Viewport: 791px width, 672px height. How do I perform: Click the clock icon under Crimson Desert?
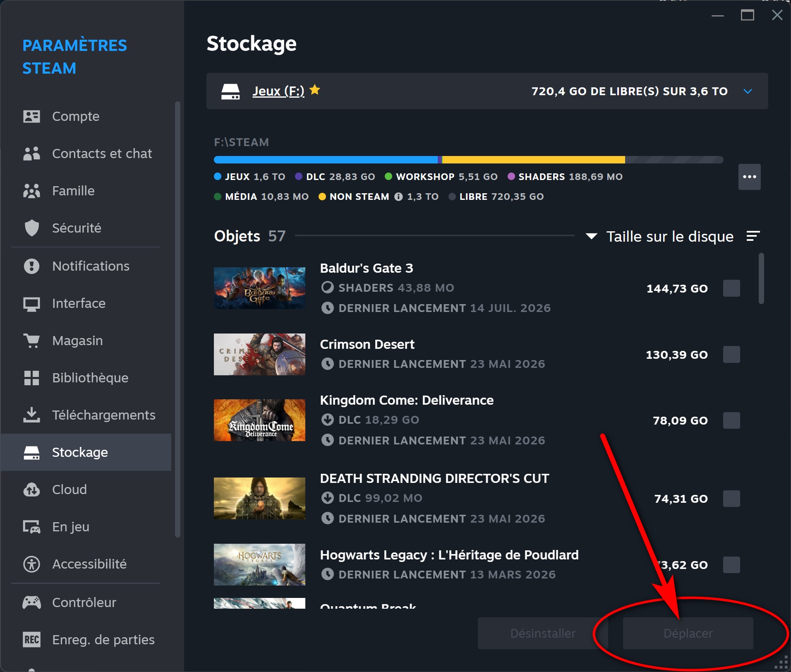click(x=328, y=364)
